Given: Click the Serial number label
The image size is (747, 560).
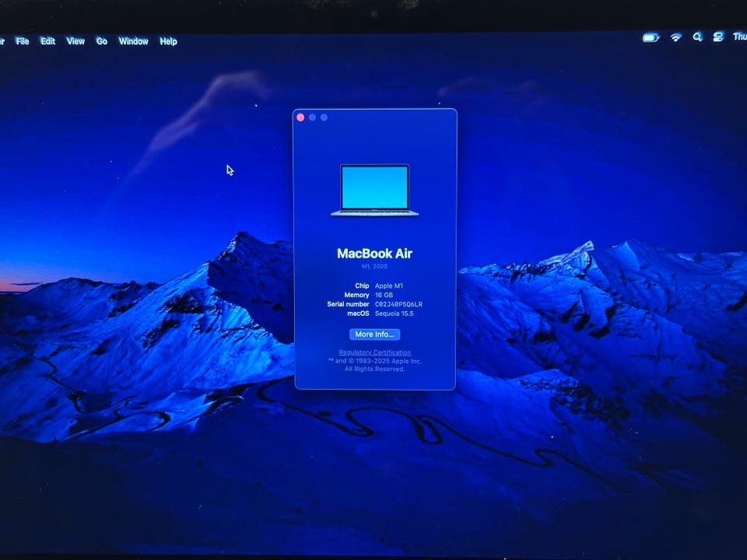Looking at the screenshot, I should [x=349, y=304].
